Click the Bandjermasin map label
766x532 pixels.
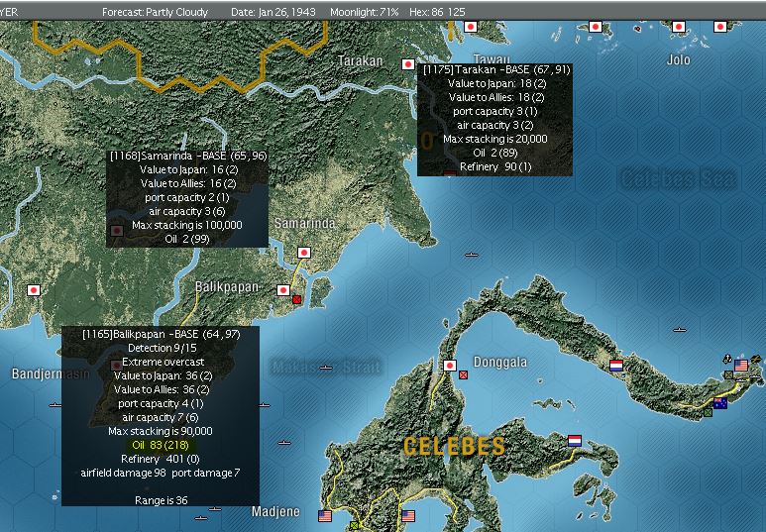pyautogui.click(x=51, y=374)
